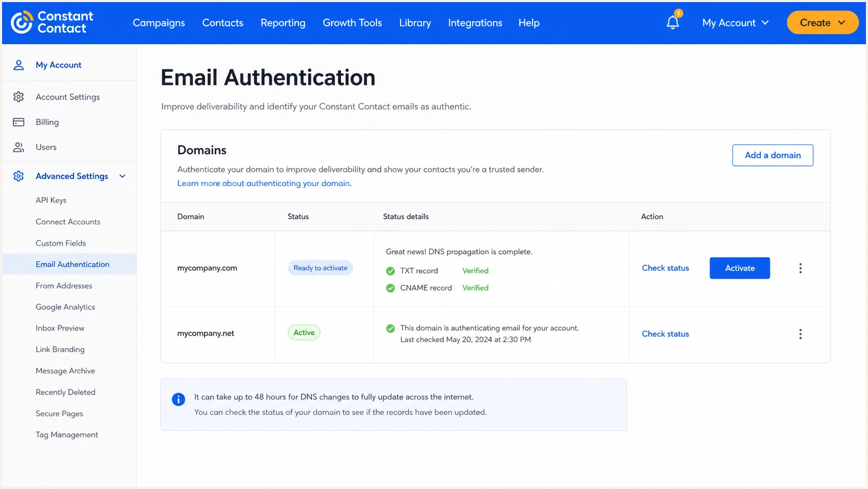
Task: Click the Last checked May 20, 2024 text
Action: point(466,340)
